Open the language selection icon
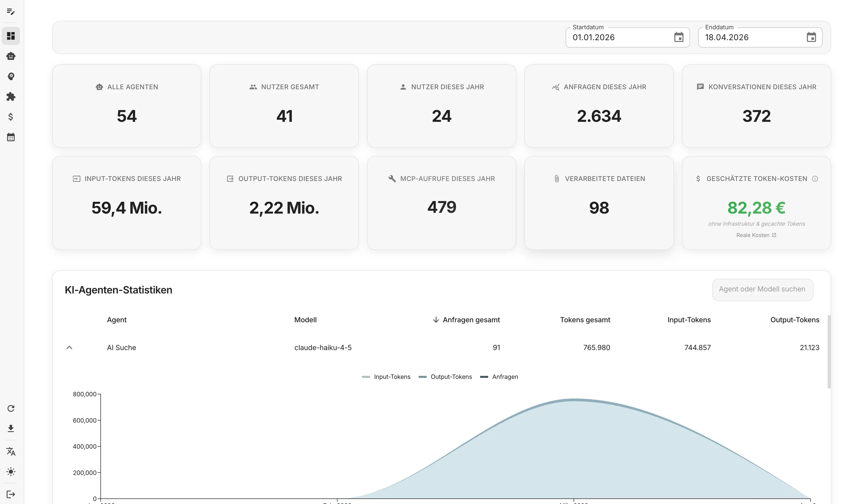Viewport: 857px width, 504px height. point(11,452)
